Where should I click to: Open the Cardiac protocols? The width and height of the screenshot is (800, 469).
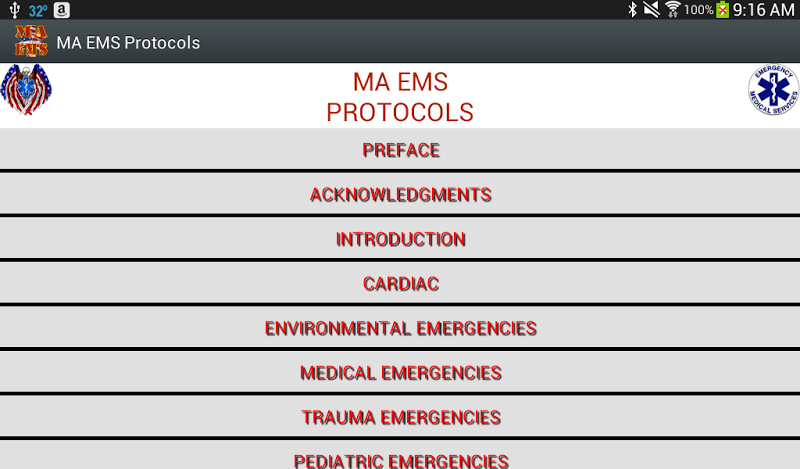(x=400, y=284)
